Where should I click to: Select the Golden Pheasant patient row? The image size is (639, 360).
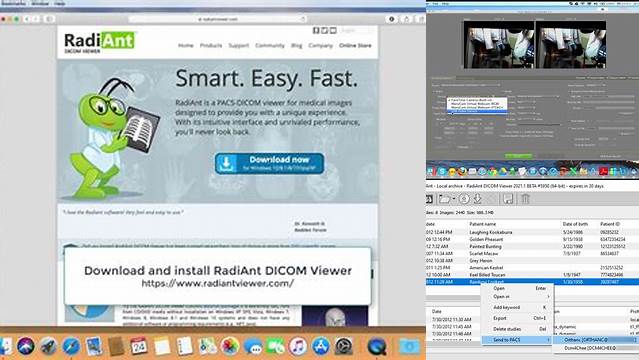click(x=532, y=239)
